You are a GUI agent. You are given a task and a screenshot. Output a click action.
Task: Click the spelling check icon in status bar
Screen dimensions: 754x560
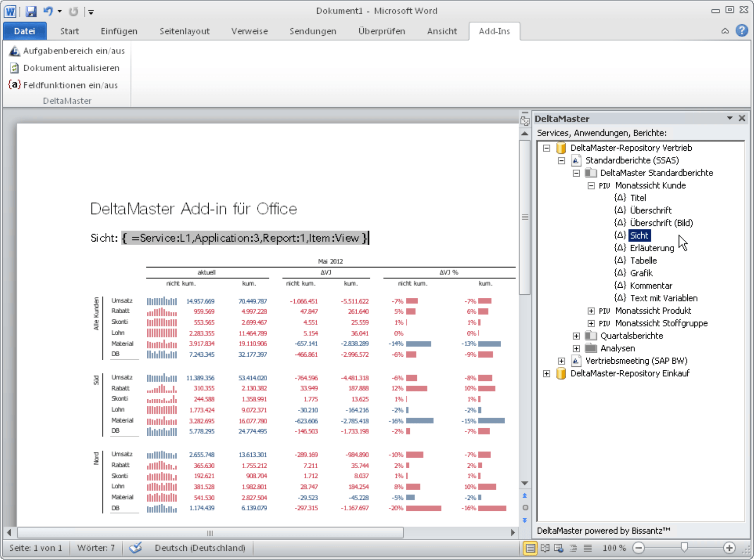136,548
